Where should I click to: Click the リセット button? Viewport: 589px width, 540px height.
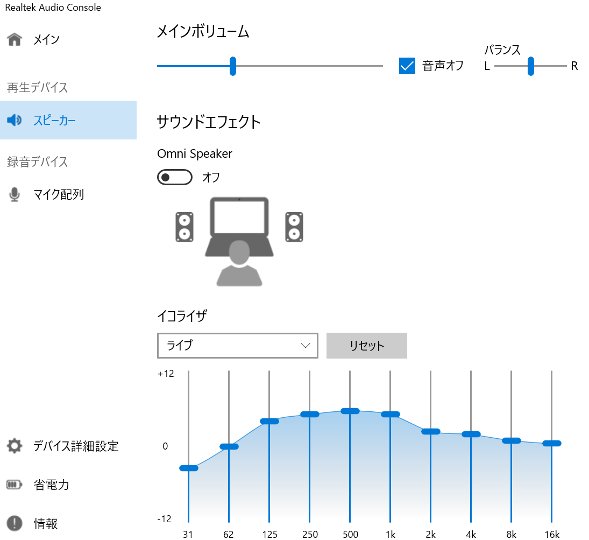pos(367,345)
